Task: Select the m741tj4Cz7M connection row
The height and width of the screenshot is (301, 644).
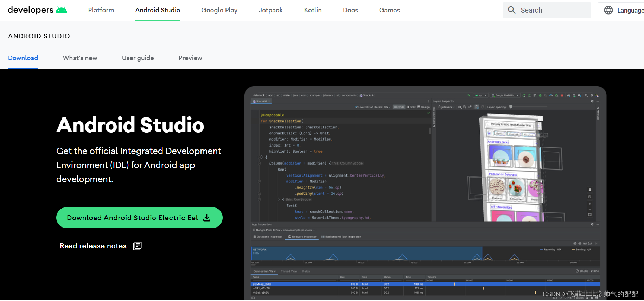Action: 425,288
